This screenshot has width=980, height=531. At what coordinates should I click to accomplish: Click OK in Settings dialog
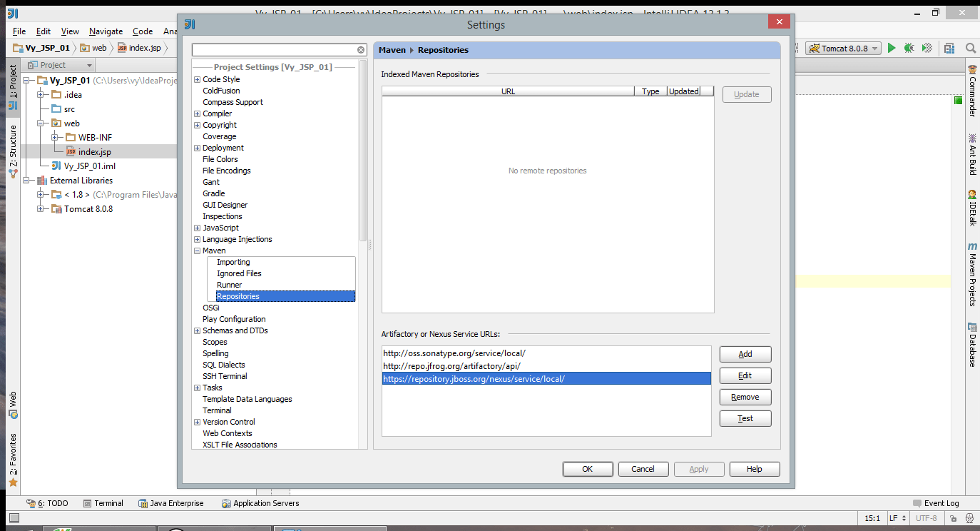coord(587,469)
